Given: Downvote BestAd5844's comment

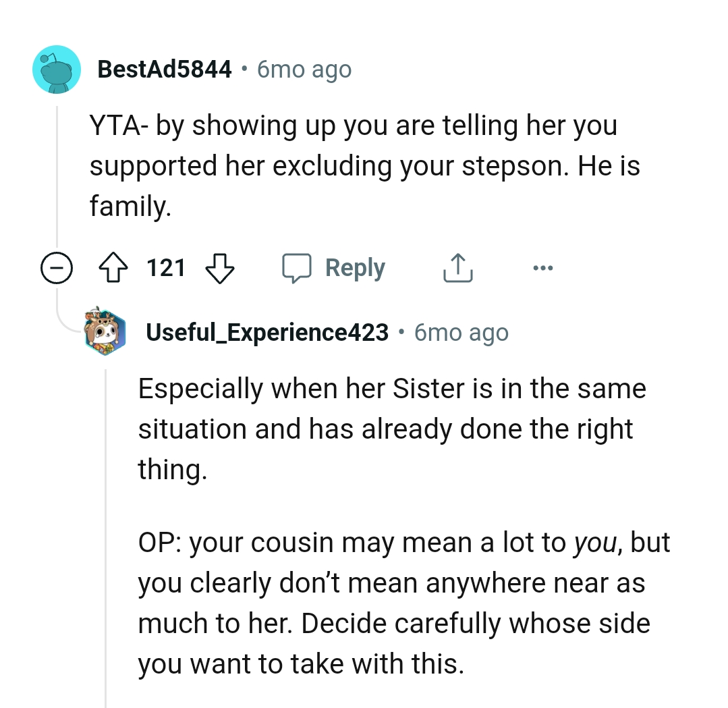Looking at the screenshot, I should [x=220, y=267].
